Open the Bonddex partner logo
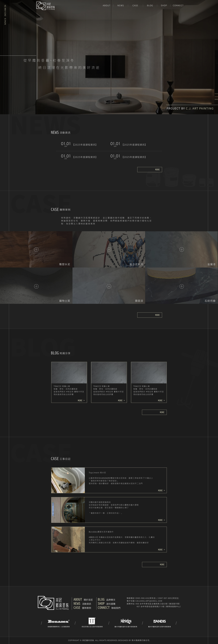 pos(58,621)
